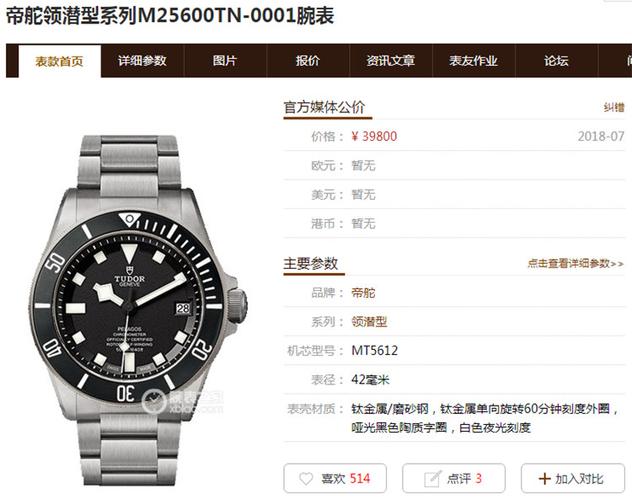Click the heart icon next to 喜欢
Image resolution: width=632 pixels, height=500 pixels.
(x=306, y=479)
